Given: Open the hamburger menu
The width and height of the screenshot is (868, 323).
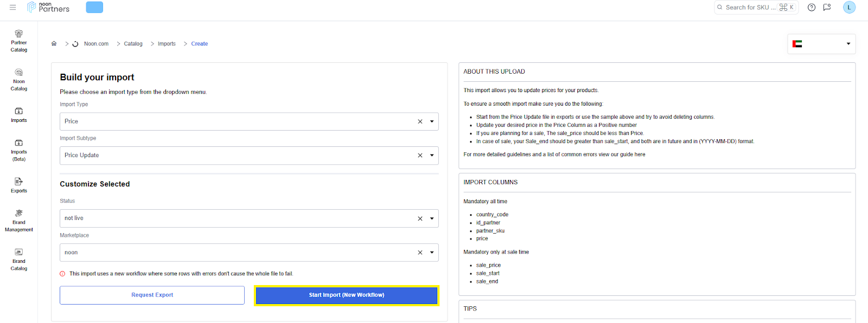Looking at the screenshot, I should 12,8.
